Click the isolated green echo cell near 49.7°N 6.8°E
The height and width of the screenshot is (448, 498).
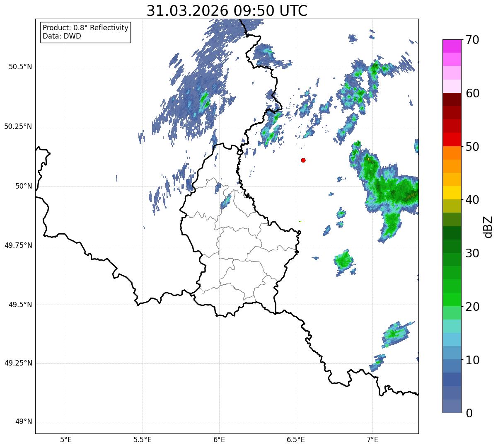click(x=344, y=262)
